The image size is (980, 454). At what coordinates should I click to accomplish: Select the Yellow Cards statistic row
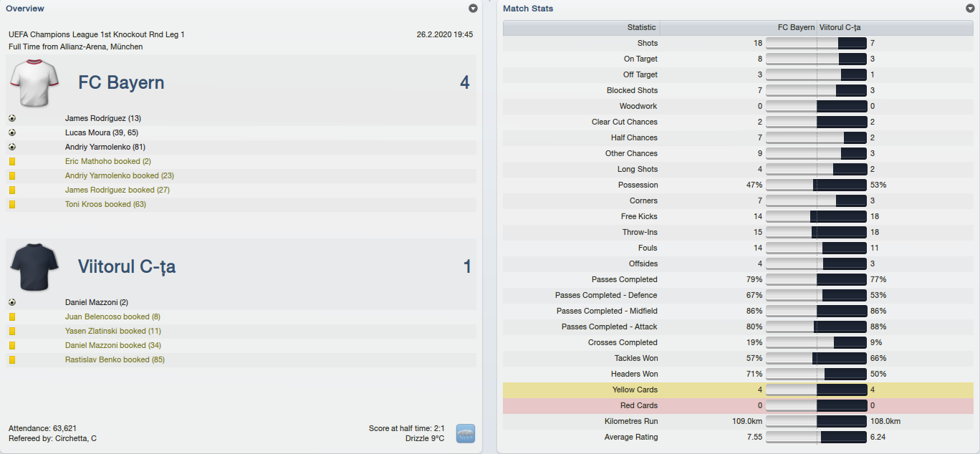[x=739, y=390]
